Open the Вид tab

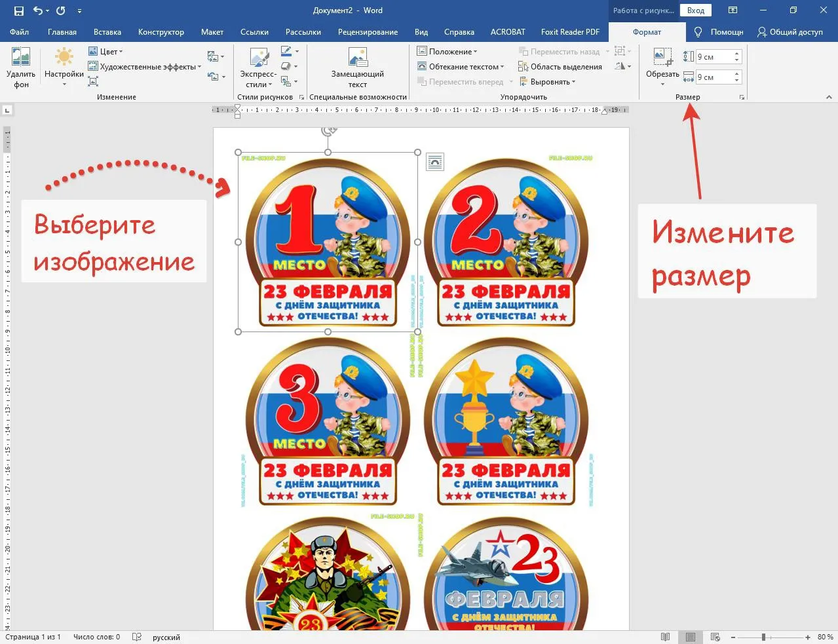click(x=421, y=32)
